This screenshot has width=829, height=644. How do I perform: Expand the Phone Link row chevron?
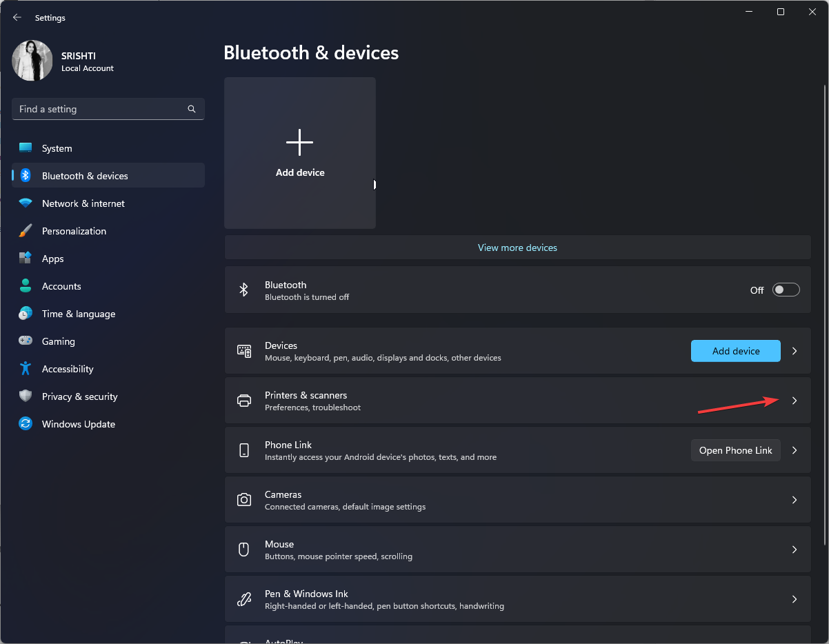coord(795,450)
